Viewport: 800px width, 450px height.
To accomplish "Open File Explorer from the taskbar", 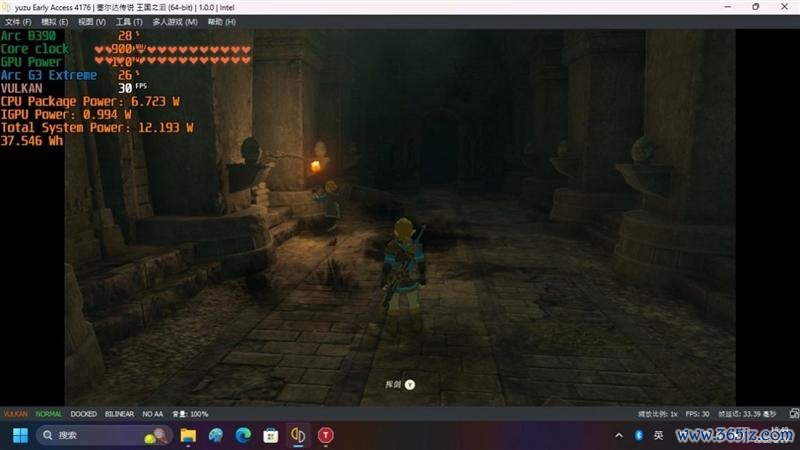I will click(188, 435).
